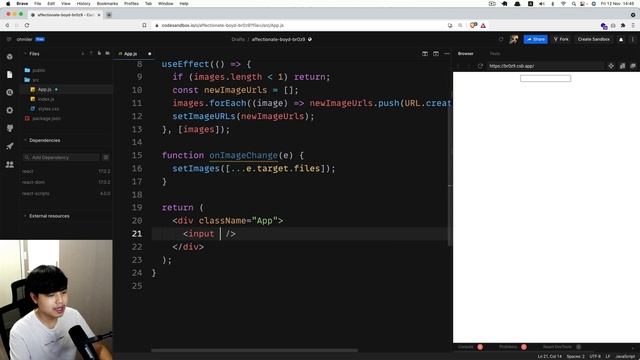Switch to the Tests tab
This screenshot has width=640, height=360.
pyautogui.click(x=495, y=53)
